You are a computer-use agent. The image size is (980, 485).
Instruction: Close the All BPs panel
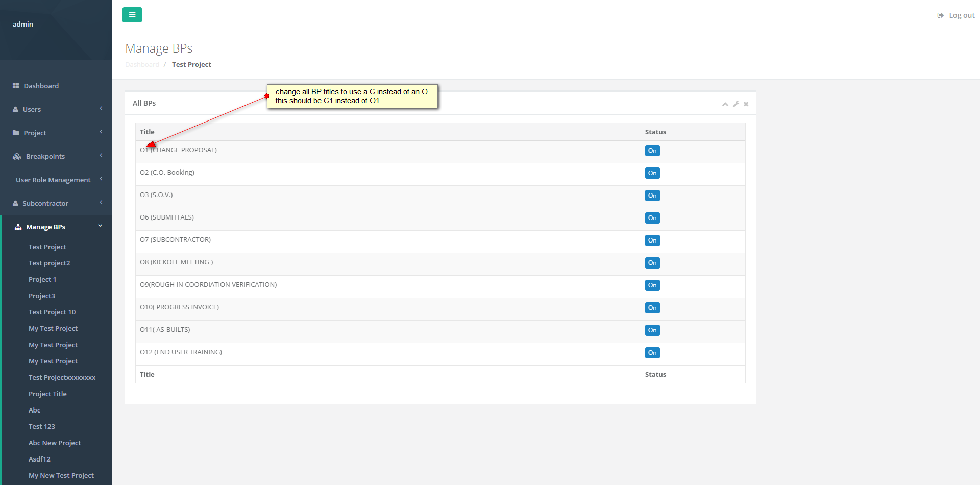(746, 104)
